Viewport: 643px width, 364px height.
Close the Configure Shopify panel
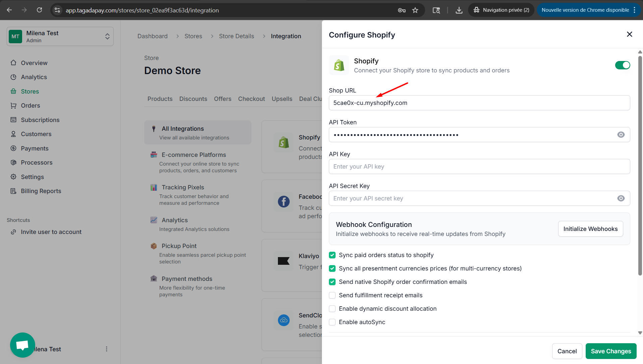click(629, 34)
